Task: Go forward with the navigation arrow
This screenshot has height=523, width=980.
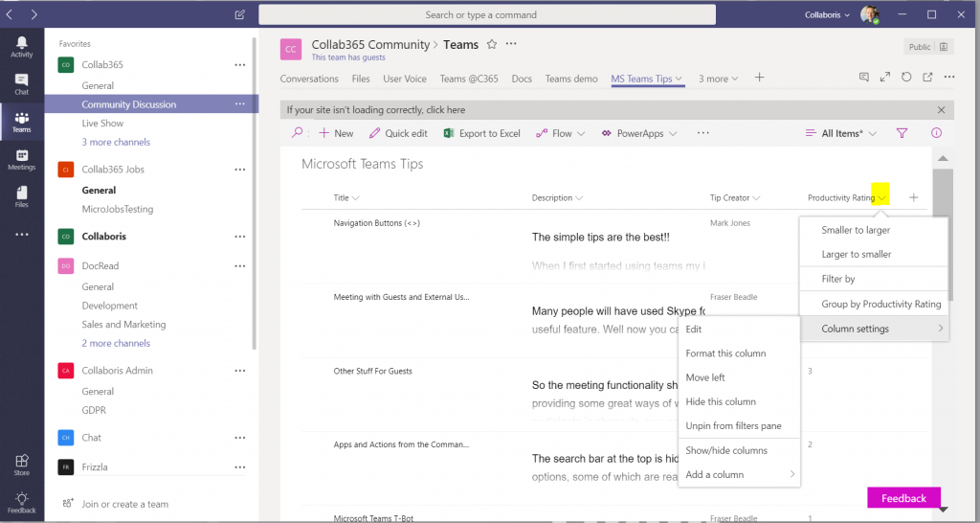Action: pos(33,14)
